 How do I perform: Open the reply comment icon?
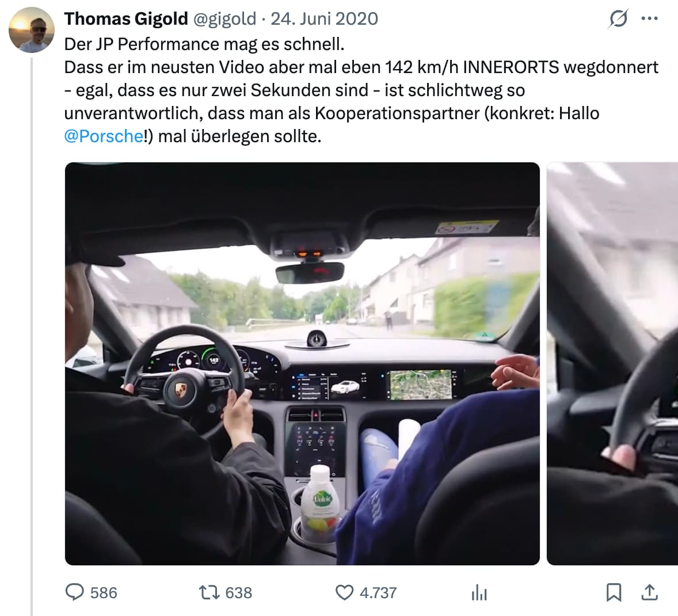74,592
